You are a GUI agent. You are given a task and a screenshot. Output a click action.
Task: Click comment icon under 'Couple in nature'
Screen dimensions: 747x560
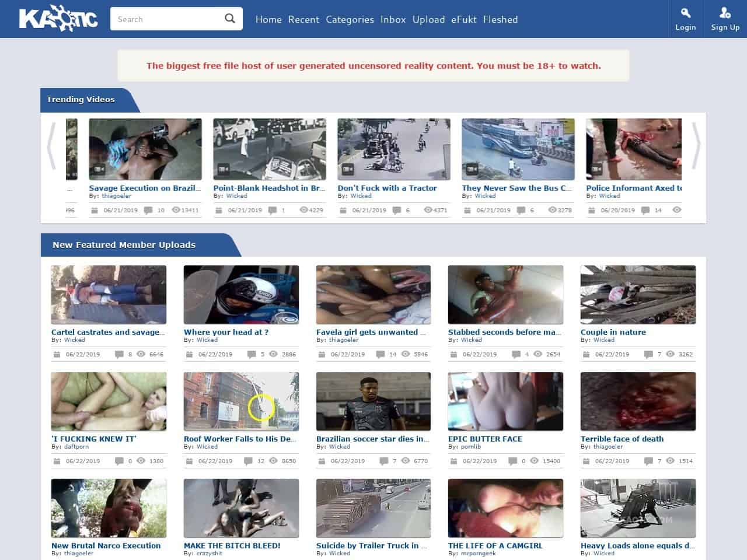pyautogui.click(x=648, y=354)
